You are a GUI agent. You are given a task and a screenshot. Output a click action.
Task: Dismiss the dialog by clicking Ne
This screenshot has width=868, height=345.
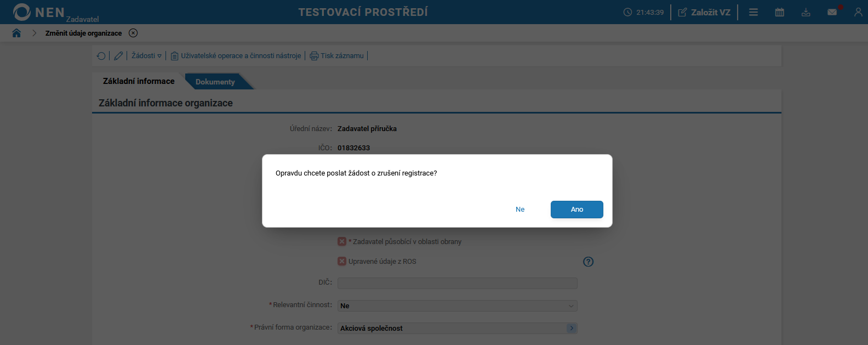tap(519, 209)
